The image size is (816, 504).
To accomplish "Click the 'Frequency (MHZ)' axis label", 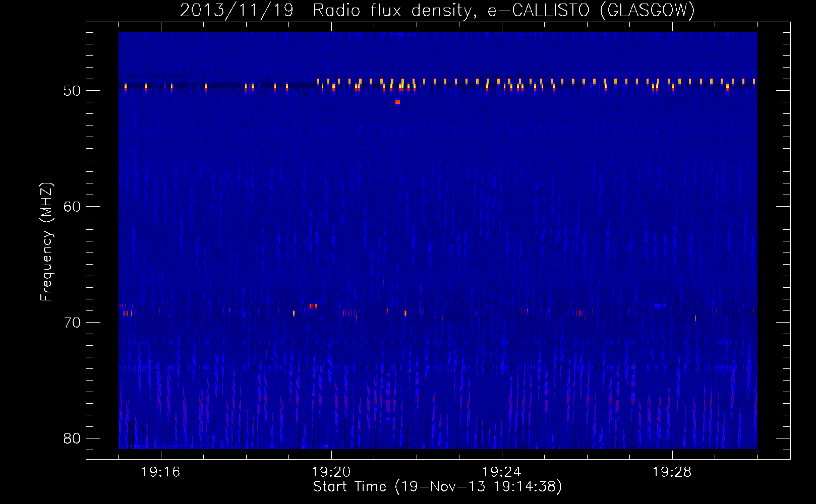I will (46, 242).
